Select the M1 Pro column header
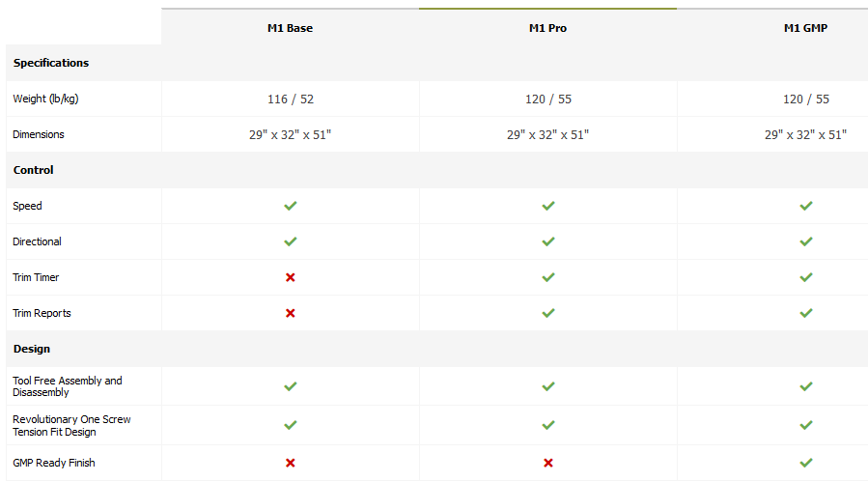Image resolution: width=868 pixels, height=482 pixels. coord(547,28)
